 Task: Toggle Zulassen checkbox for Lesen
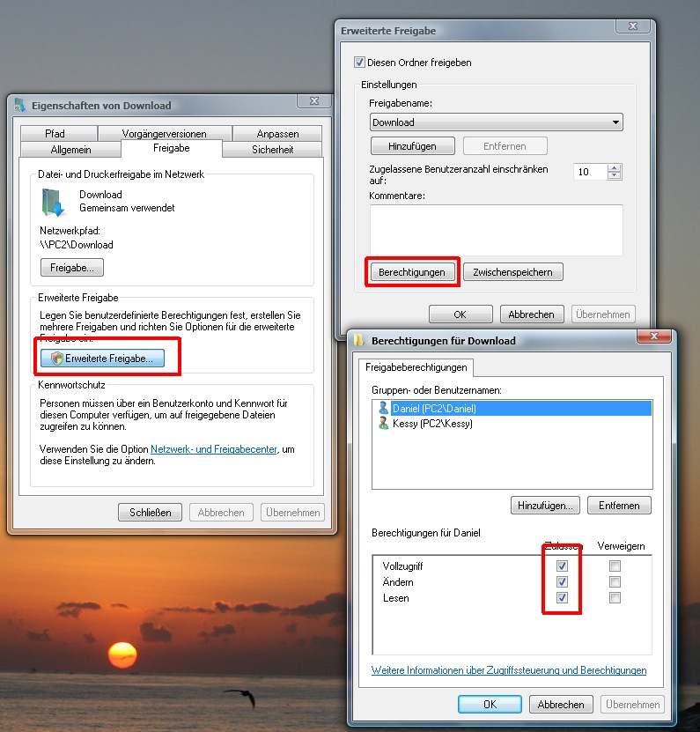coord(563,597)
